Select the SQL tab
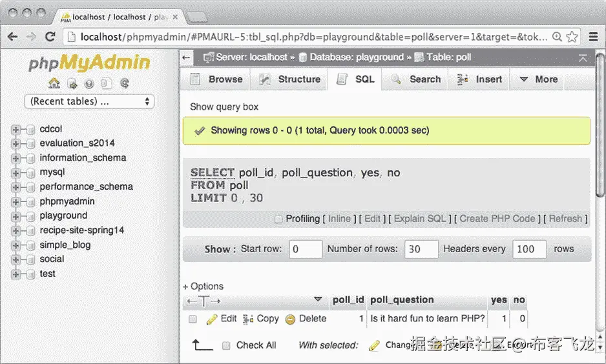Image resolution: width=606 pixels, height=364 pixels. [x=355, y=79]
